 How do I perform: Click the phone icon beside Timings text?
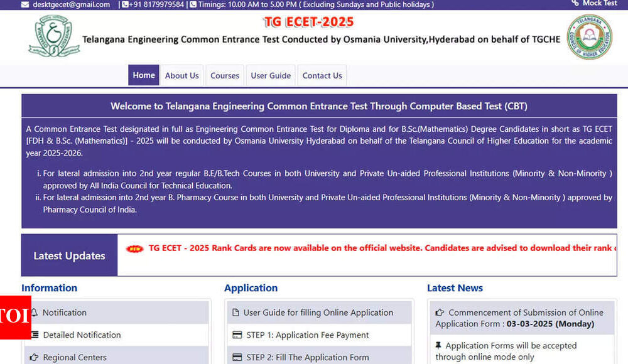(x=193, y=5)
